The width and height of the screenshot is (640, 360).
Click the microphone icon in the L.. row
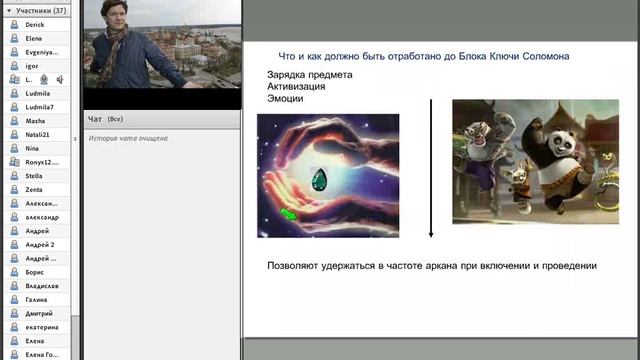pyautogui.click(x=44, y=80)
